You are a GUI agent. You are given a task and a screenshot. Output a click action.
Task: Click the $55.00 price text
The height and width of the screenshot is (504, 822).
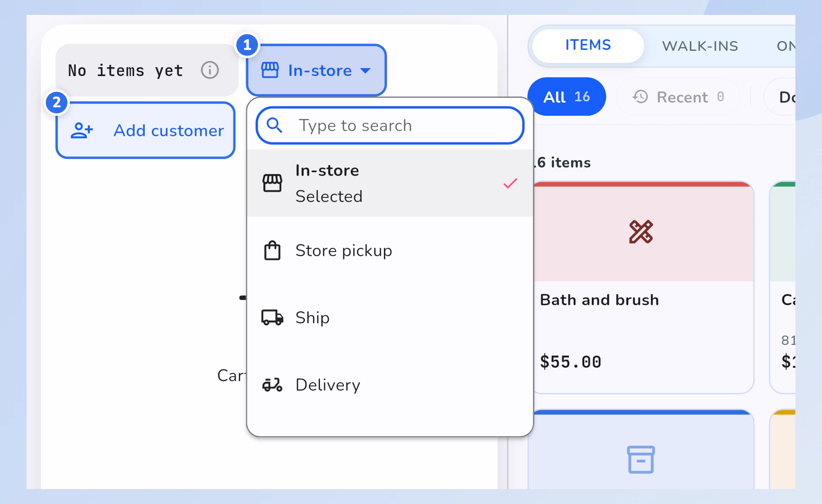(570, 362)
